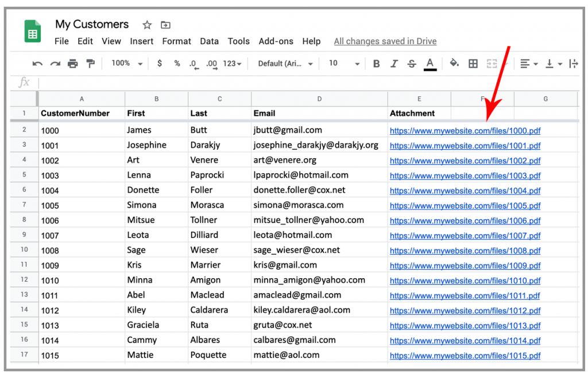This screenshot has width=588, height=378.
Task: Select the Paint format tool
Action: pyautogui.click(x=90, y=63)
